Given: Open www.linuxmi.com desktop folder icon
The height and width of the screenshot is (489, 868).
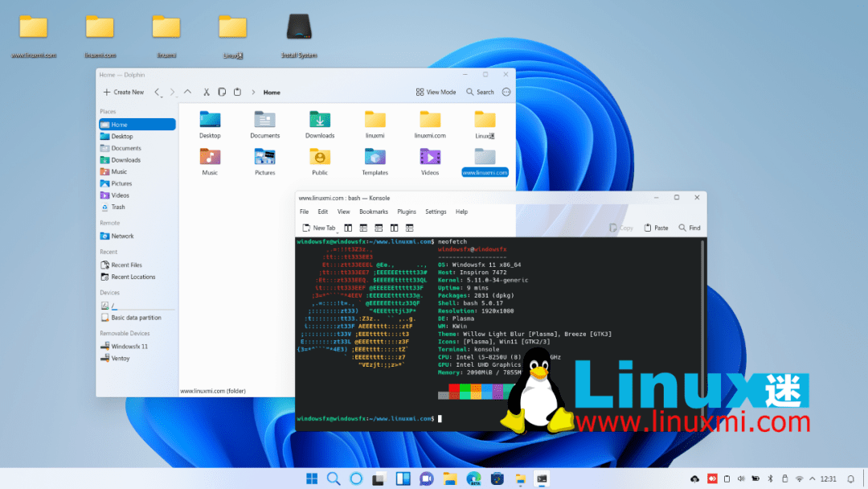Looking at the screenshot, I should pyautogui.click(x=33, y=35).
